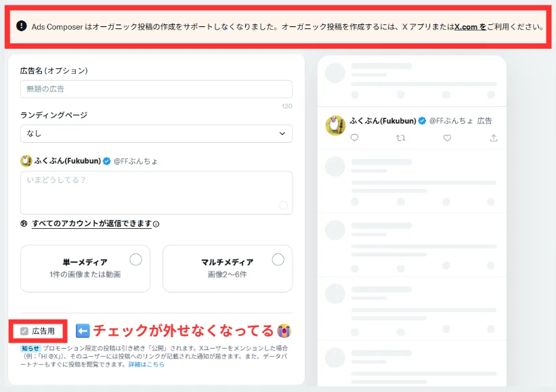The height and width of the screenshot is (392, 556).
Task: Click the globe icon beside reply settings
Action: tap(24, 223)
